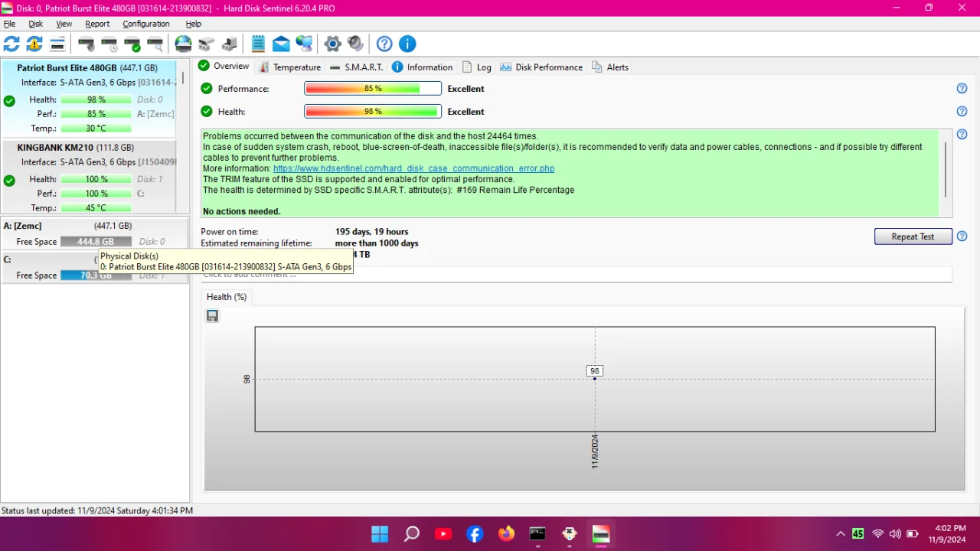980x551 pixels.
Task: Open the Report menu
Action: pos(97,24)
